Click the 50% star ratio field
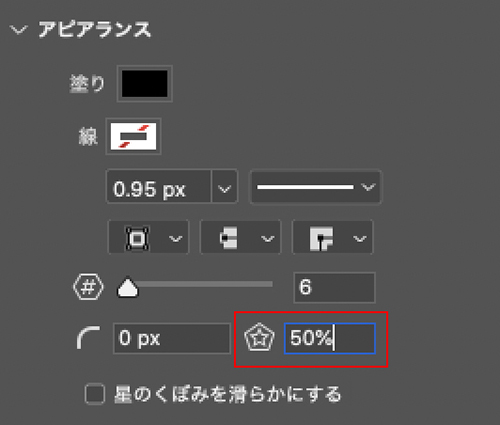Screen dimensions: 500x425 click(330, 338)
